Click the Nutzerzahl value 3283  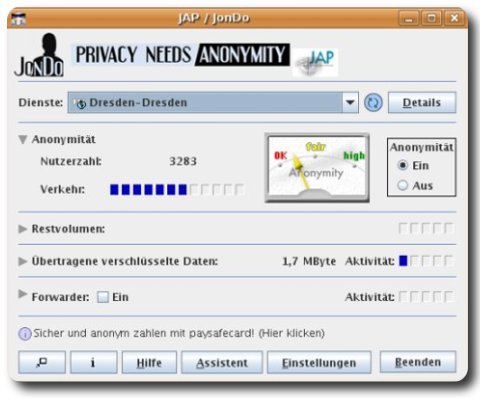[x=183, y=161]
